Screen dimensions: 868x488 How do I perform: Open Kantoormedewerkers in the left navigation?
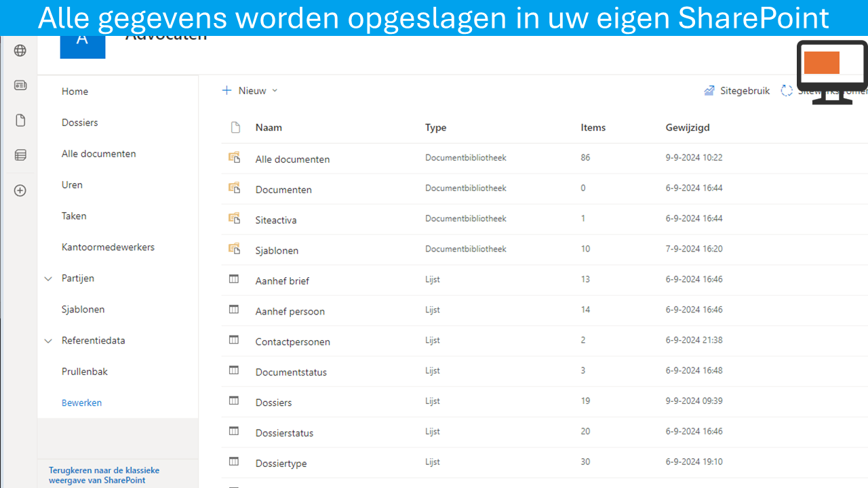point(108,247)
